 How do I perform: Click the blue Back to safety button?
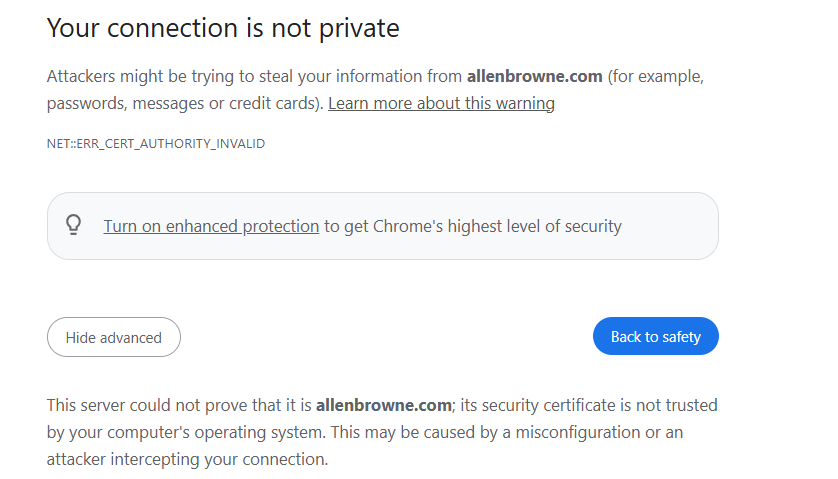coord(656,336)
